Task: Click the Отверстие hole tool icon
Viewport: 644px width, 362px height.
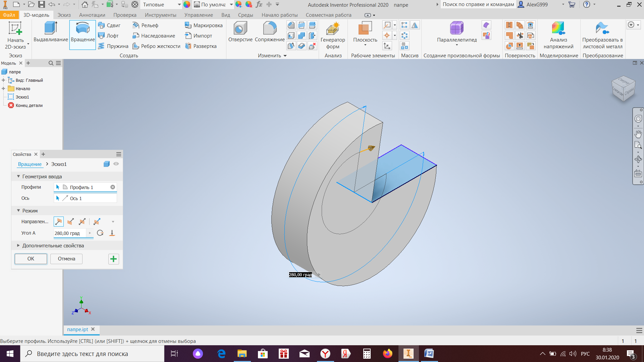Action: [240, 28]
